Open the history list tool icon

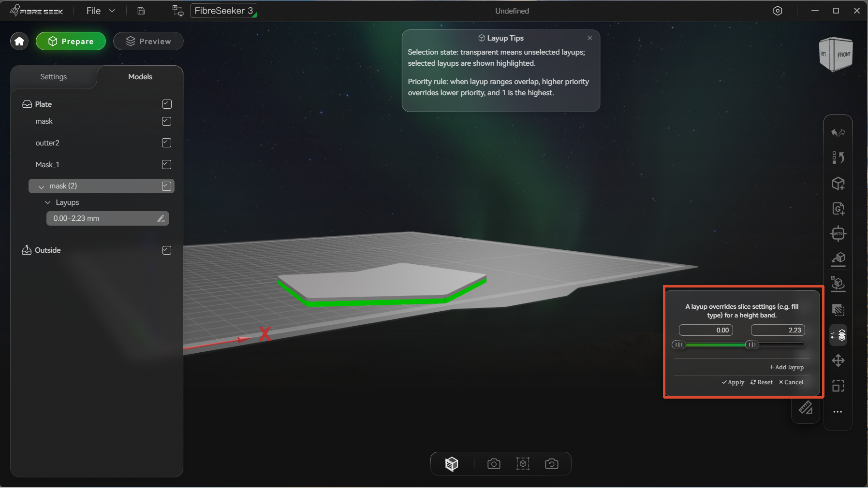pyautogui.click(x=838, y=158)
